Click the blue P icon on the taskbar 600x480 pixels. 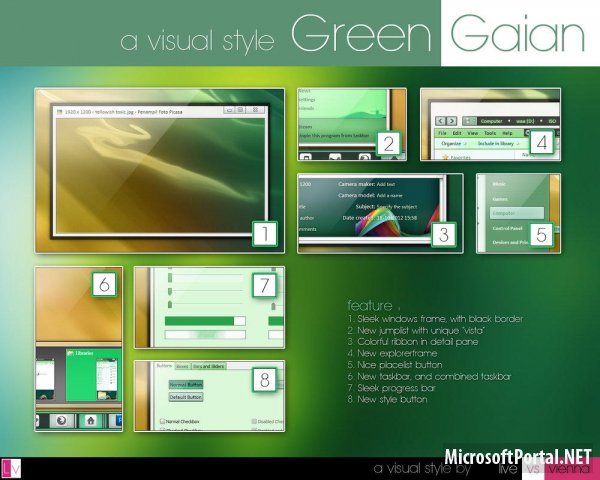coord(117,421)
